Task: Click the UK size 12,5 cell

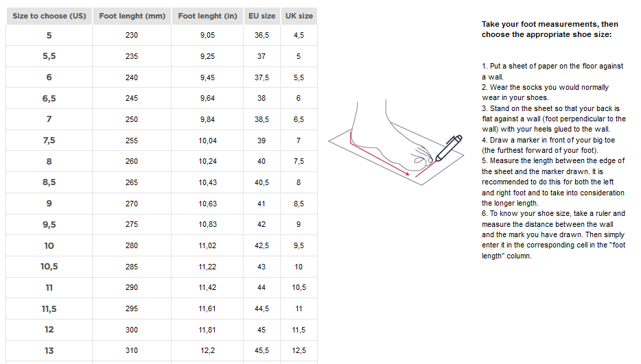Action: (x=299, y=350)
